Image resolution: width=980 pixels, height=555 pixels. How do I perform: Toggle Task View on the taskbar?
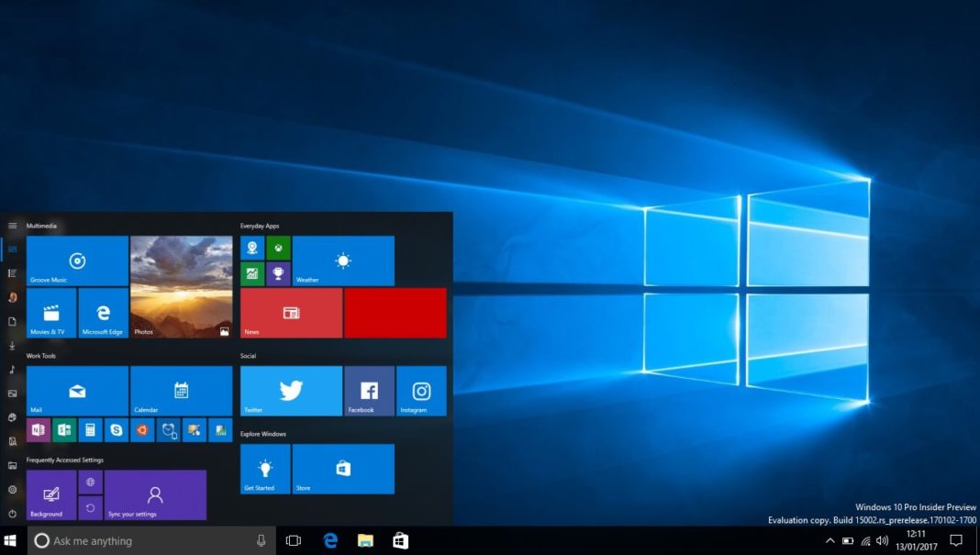[293, 540]
